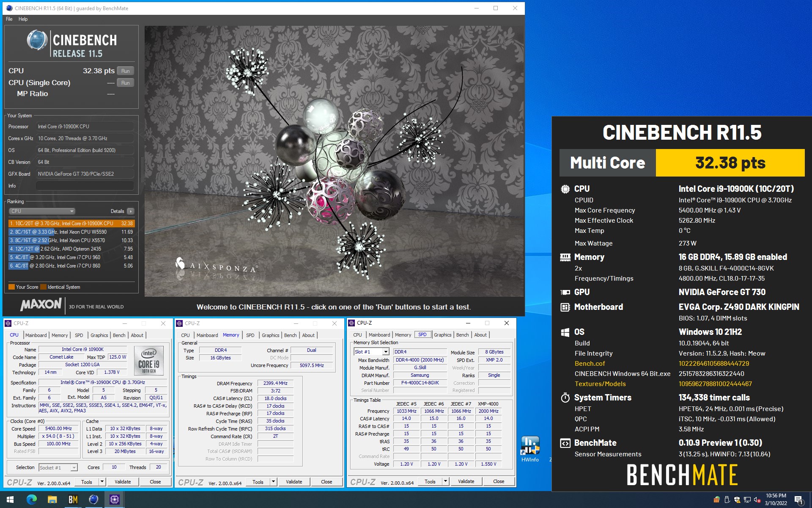
Task: Click Close in the middle CPU-Z window
Action: click(326, 482)
